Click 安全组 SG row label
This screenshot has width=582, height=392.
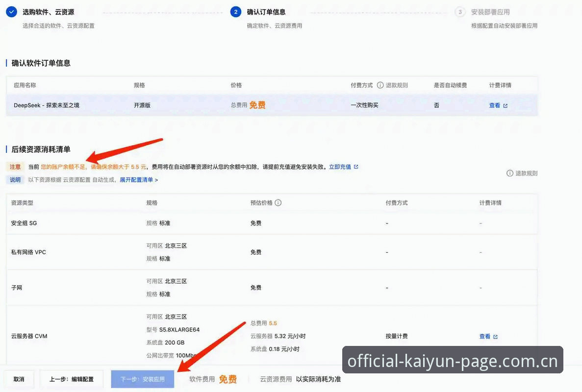point(24,223)
